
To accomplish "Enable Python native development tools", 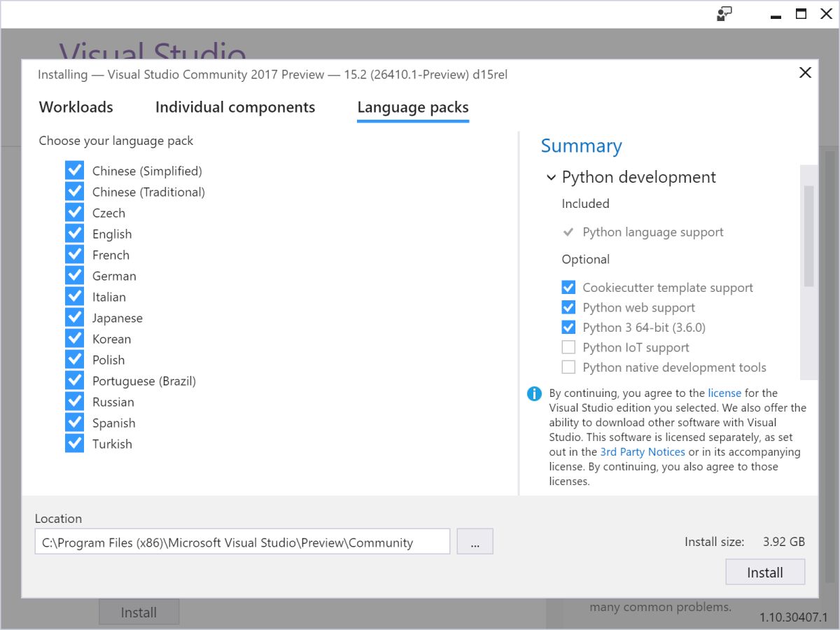I will coord(568,367).
